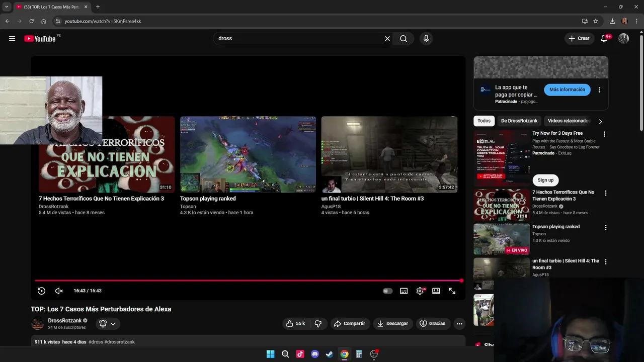Image resolution: width=644 pixels, height=362 pixels.
Task: Open DrossRotzank channel avatar
Action: point(38,324)
